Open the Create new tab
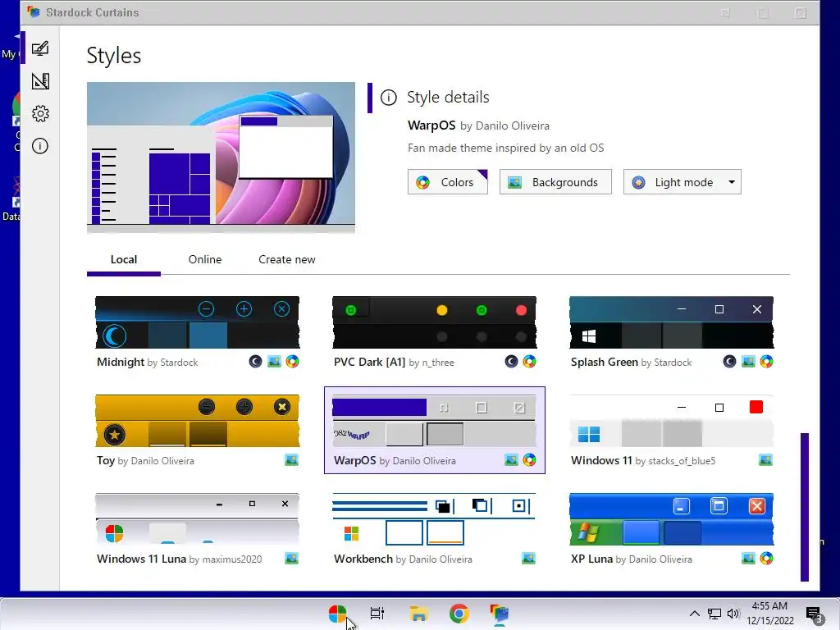 286,260
